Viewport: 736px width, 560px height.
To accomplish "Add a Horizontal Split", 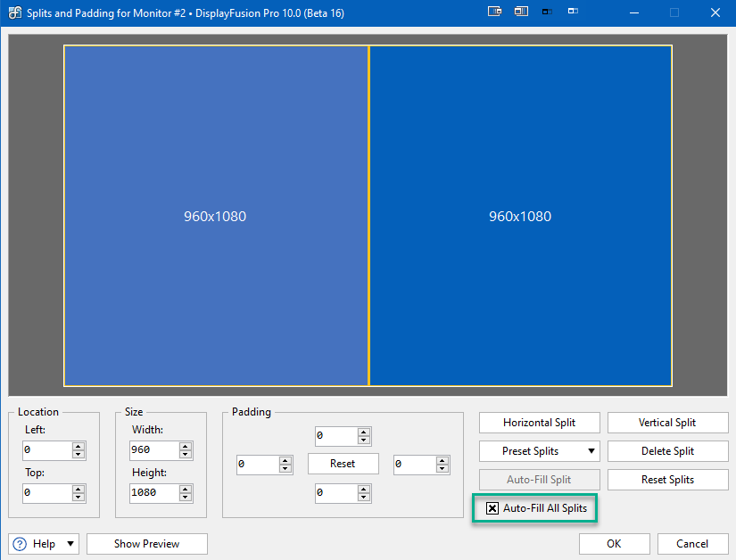I will pyautogui.click(x=539, y=423).
